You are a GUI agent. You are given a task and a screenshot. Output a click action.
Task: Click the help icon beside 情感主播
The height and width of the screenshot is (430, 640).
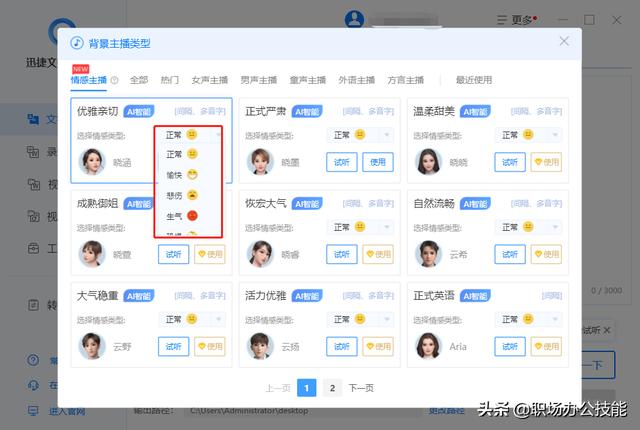point(115,80)
